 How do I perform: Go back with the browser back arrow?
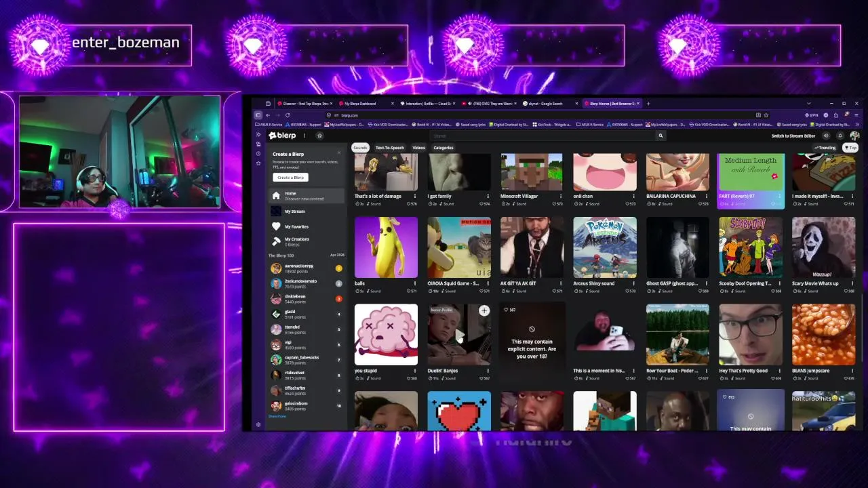[x=268, y=115]
